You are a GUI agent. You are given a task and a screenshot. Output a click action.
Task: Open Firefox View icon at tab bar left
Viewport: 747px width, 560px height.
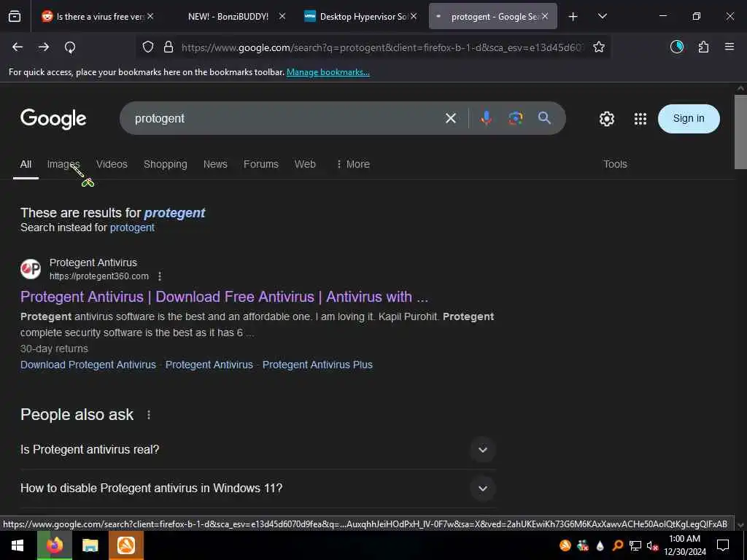tap(15, 16)
